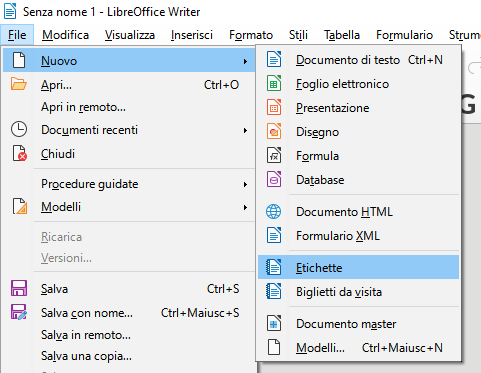Open Modelli... with Ctrl+Maiusc+N shortcut entry
Viewport: 481px width, 373px height.
(x=358, y=348)
